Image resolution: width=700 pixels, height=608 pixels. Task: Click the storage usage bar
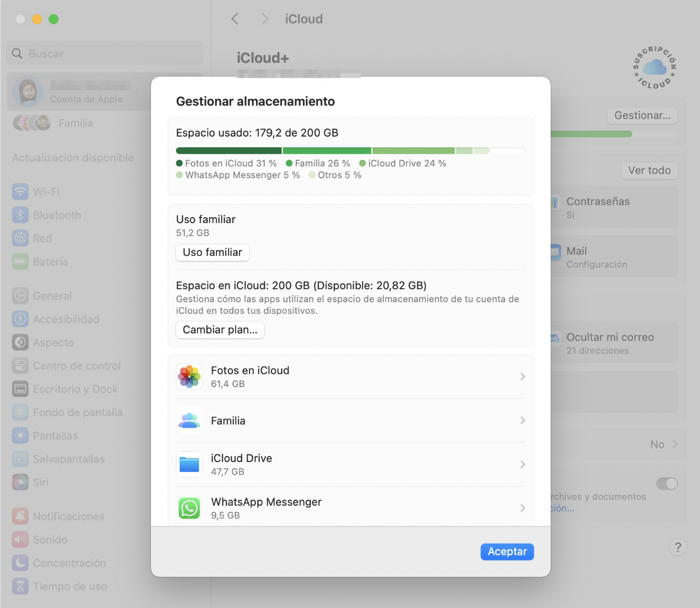coord(350,150)
